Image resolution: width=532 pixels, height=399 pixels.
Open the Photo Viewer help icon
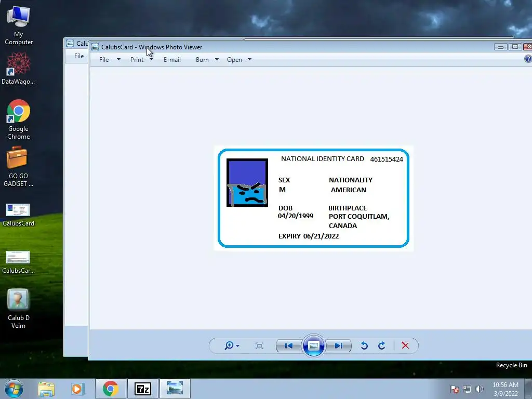pos(528,59)
